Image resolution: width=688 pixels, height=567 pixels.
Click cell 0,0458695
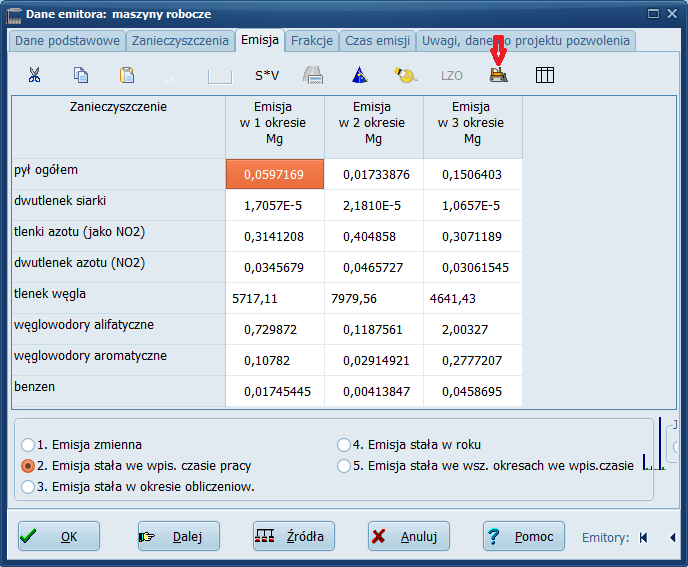coord(473,391)
